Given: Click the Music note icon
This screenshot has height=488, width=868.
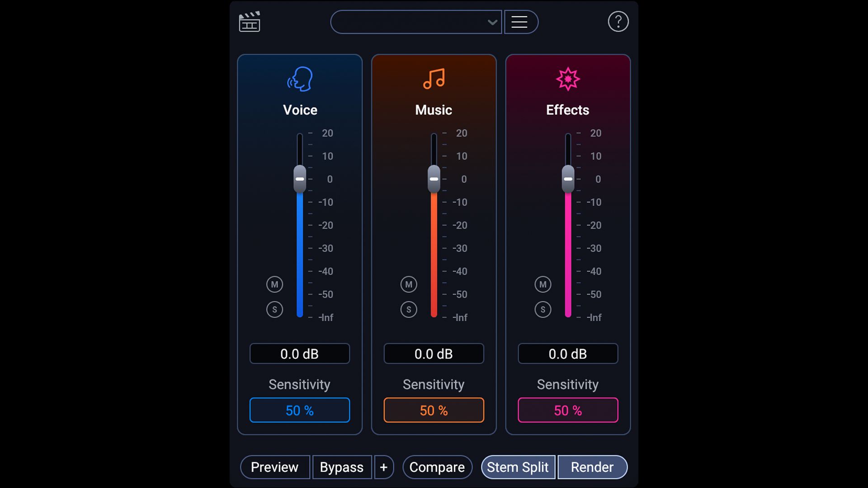Looking at the screenshot, I should click(x=434, y=79).
